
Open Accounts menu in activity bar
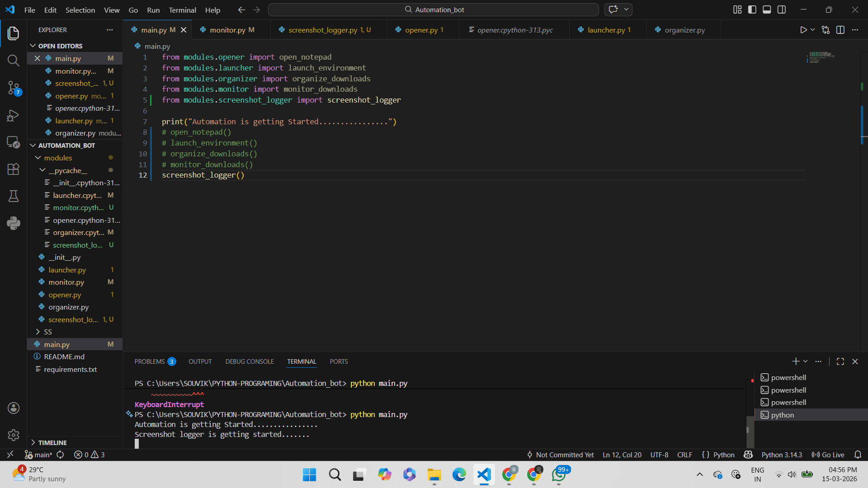tap(14, 408)
